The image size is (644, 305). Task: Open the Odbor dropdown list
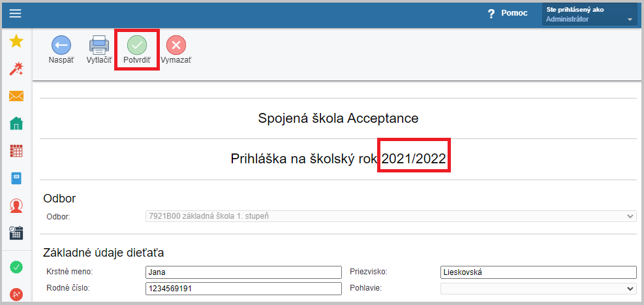pos(391,216)
